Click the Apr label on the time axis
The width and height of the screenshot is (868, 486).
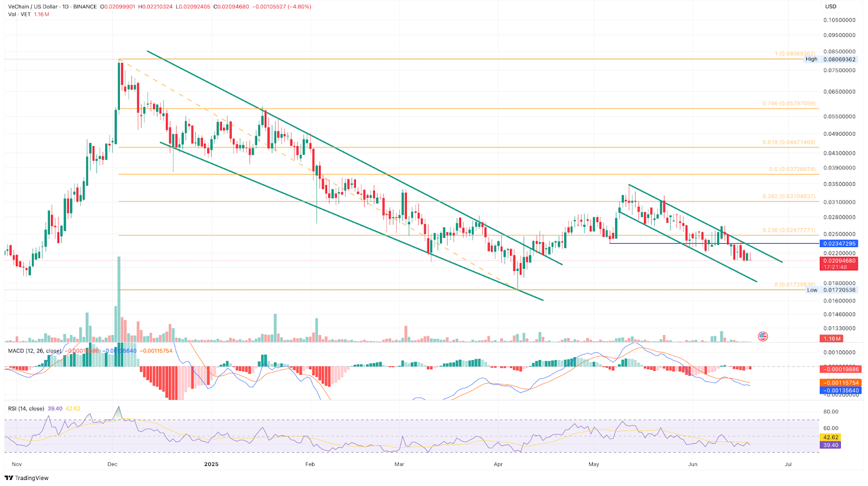[499, 464]
